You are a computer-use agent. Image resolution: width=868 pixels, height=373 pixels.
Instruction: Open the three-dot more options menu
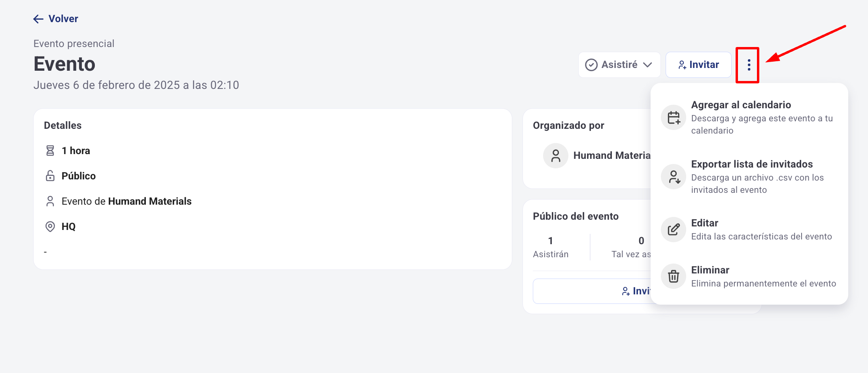coord(749,65)
